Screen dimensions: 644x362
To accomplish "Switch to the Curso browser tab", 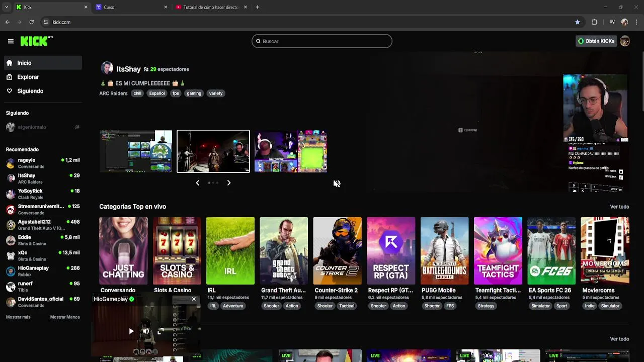I will [x=132, y=7].
